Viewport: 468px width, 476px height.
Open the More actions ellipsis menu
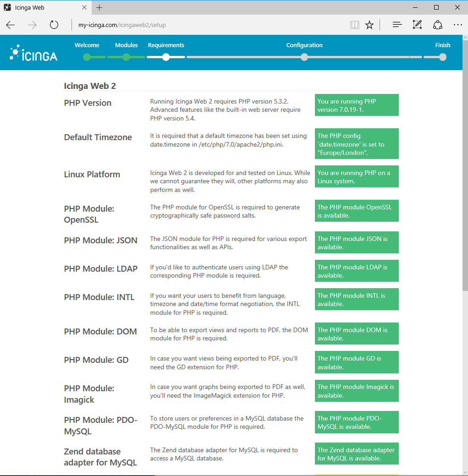(457, 25)
